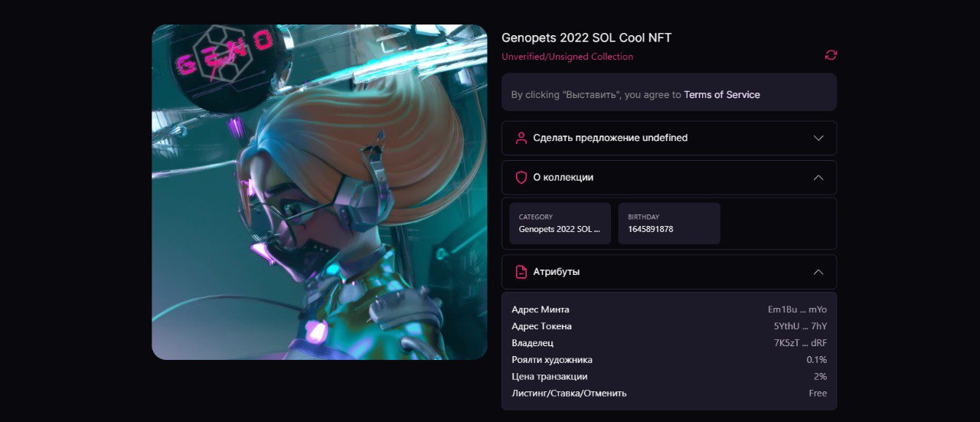Select the BIRTHDAY 1645891878 card
The height and width of the screenshot is (422, 980).
click(x=669, y=224)
